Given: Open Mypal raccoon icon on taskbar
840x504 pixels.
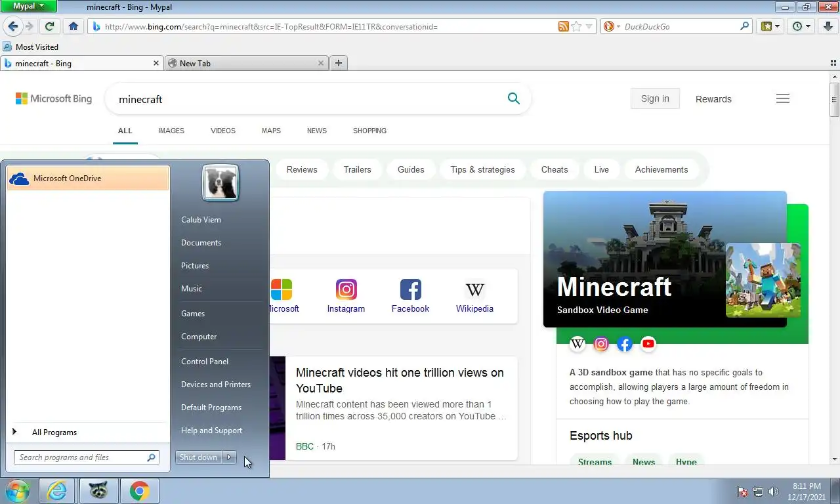Looking at the screenshot, I should pyautogui.click(x=98, y=491).
